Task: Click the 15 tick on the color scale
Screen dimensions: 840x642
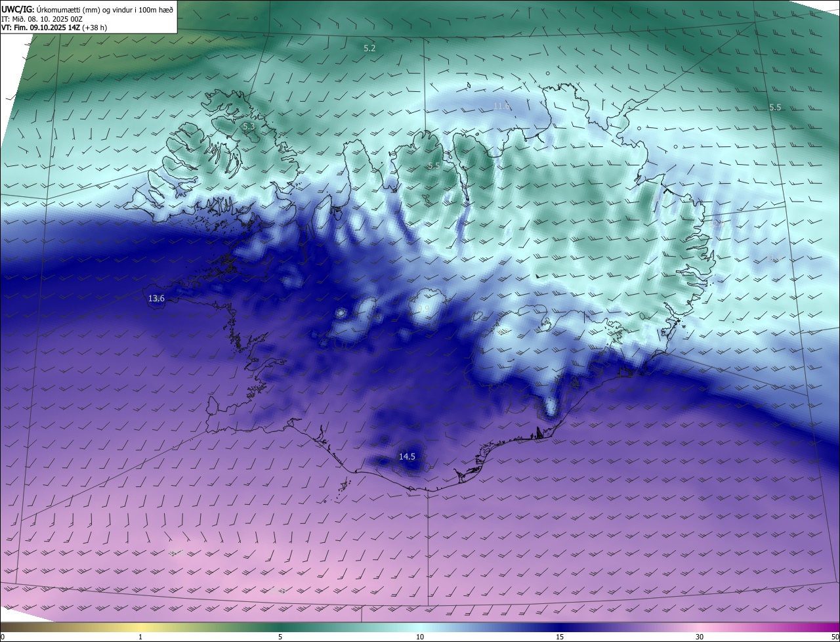Action: click(x=560, y=637)
